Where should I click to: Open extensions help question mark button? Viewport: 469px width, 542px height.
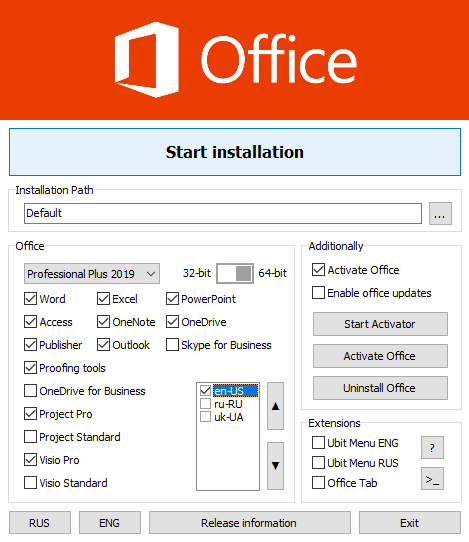pyautogui.click(x=432, y=448)
